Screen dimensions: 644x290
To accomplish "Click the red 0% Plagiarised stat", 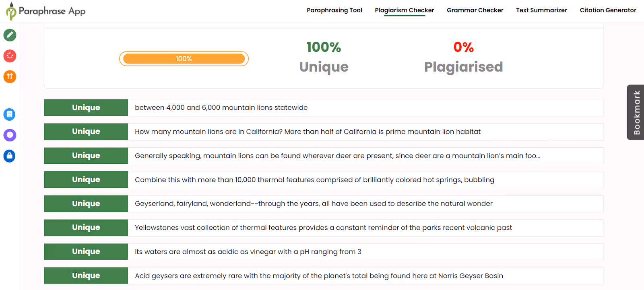I will coord(463,56).
